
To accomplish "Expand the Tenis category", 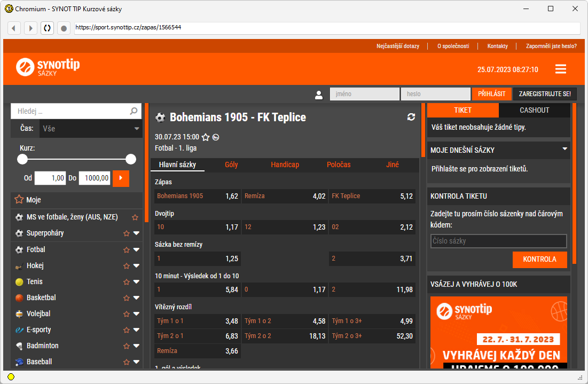I will tap(136, 282).
